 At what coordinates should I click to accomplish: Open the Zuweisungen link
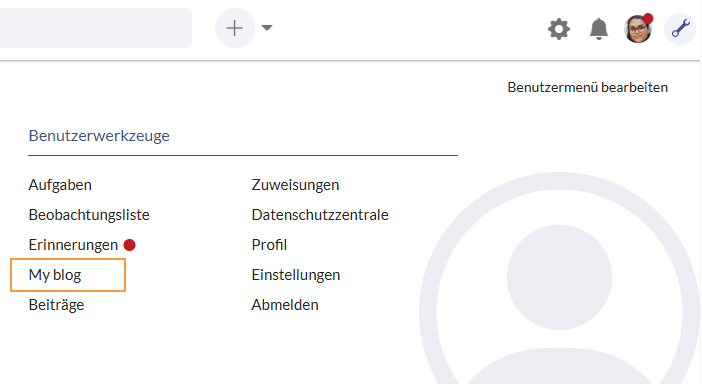[295, 185]
